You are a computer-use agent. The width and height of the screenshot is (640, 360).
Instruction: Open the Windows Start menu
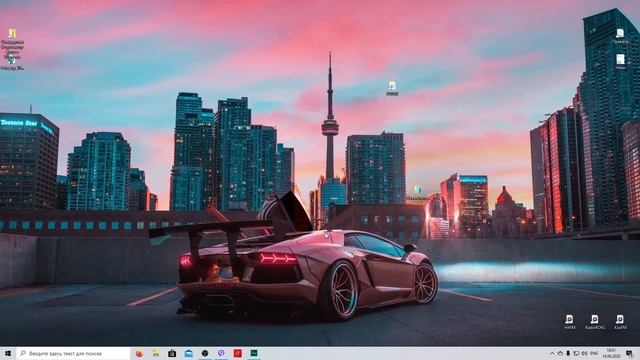(x=8, y=353)
